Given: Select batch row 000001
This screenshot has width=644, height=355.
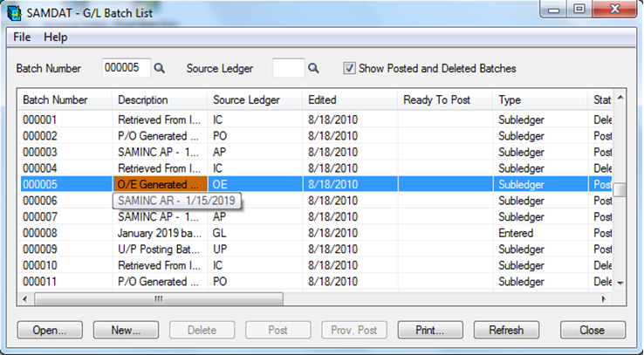Looking at the screenshot, I should click(x=315, y=119).
